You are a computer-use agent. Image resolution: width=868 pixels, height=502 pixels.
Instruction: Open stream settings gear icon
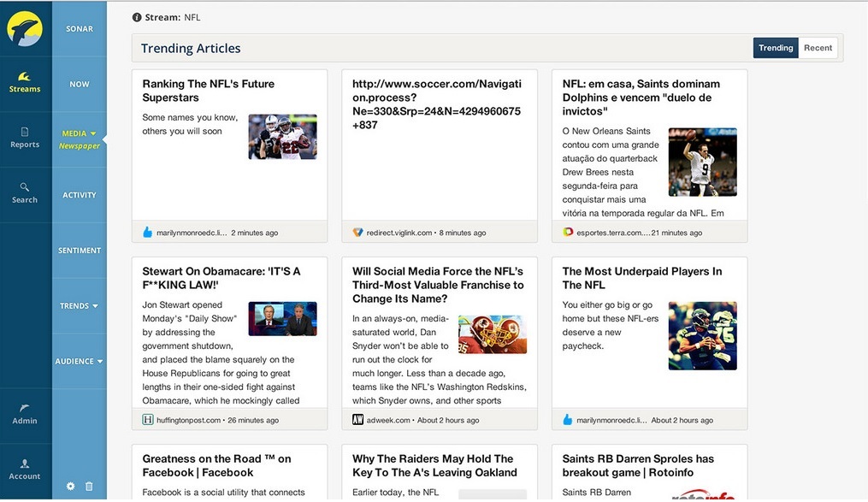(x=70, y=486)
